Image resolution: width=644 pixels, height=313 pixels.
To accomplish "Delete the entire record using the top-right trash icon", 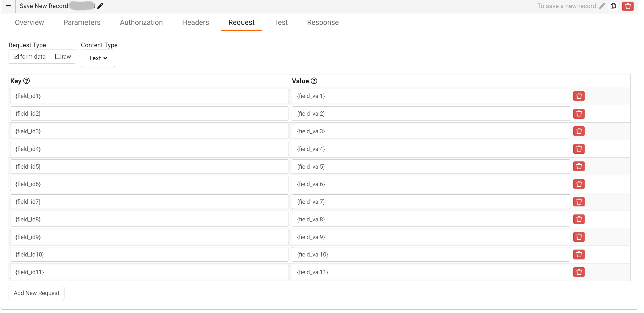I will pyautogui.click(x=628, y=6).
